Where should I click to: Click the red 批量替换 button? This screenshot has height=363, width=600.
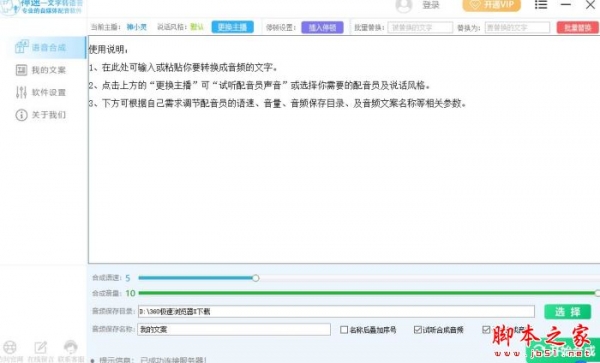(x=577, y=28)
